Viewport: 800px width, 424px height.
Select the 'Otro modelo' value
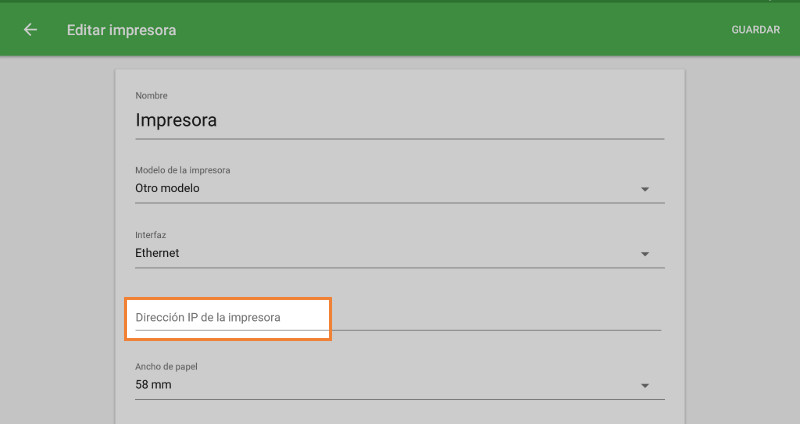[168, 188]
